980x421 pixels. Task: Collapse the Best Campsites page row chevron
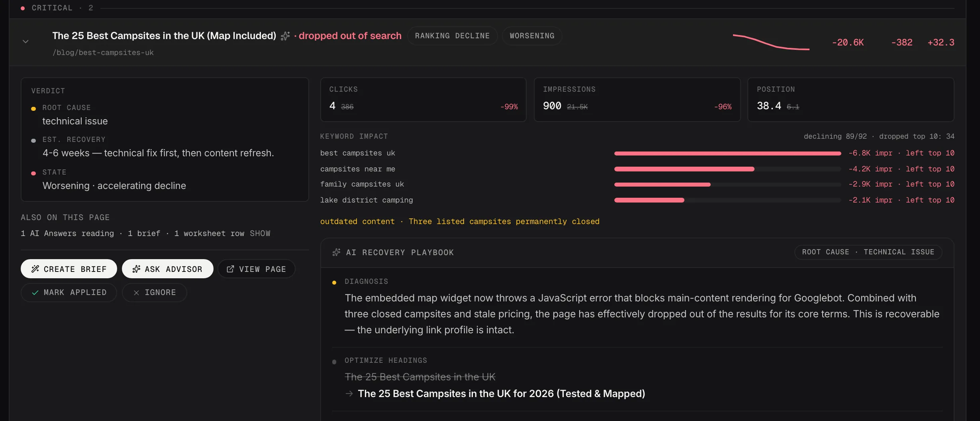25,41
